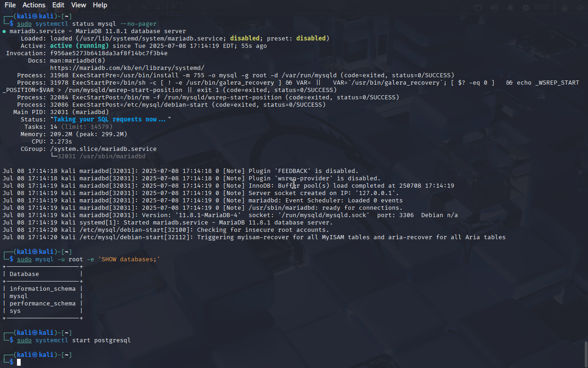The height and width of the screenshot is (368, 588).
Task: Open the Actions menu
Action: [x=34, y=5]
